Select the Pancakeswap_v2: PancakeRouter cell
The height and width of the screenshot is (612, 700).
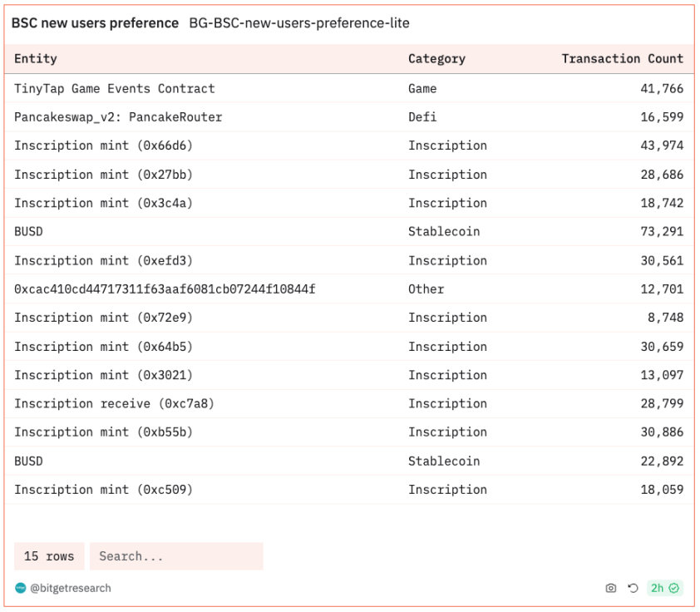coord(118,117)
